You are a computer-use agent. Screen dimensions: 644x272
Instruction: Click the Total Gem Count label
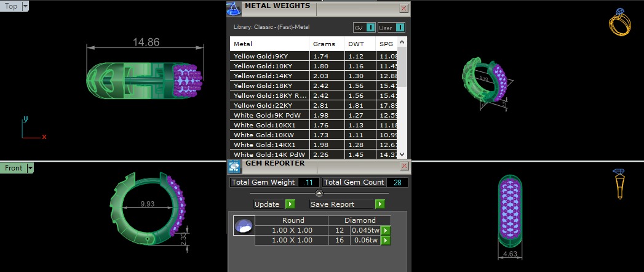tap(354, 182)
